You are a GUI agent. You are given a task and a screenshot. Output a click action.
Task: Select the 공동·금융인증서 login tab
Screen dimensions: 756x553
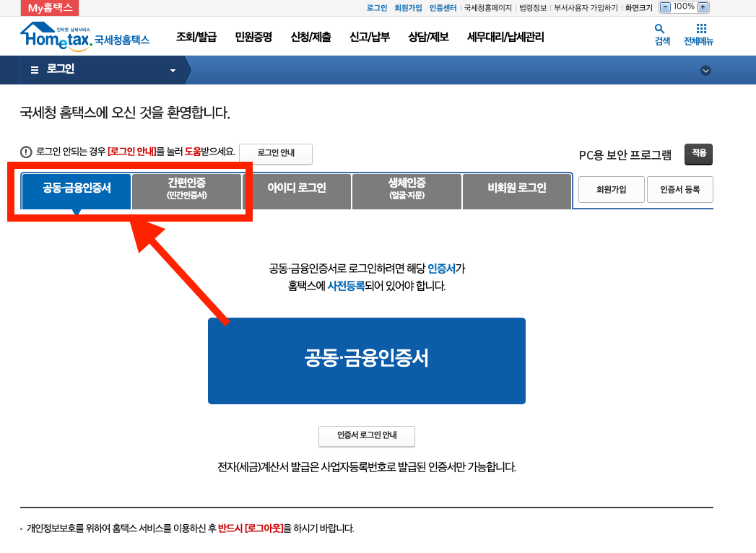coord(77,191)
